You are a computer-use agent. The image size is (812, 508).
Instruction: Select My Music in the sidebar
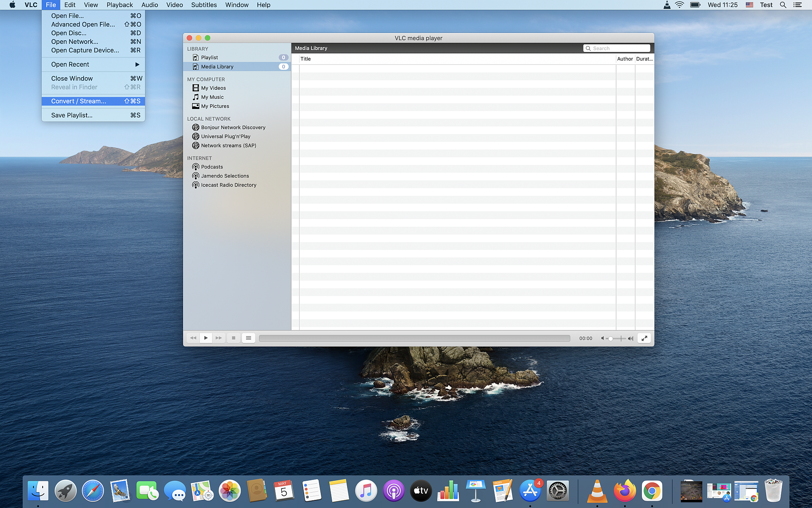212,97
